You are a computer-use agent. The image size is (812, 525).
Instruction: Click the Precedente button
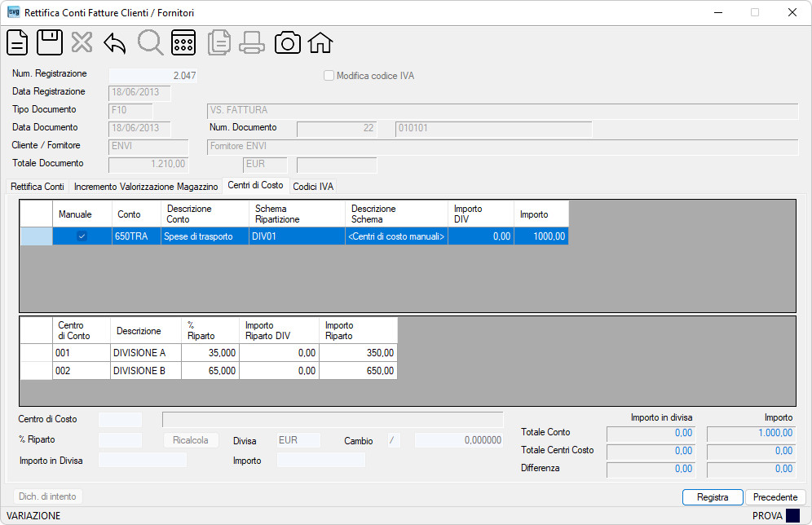coord(775,497)
